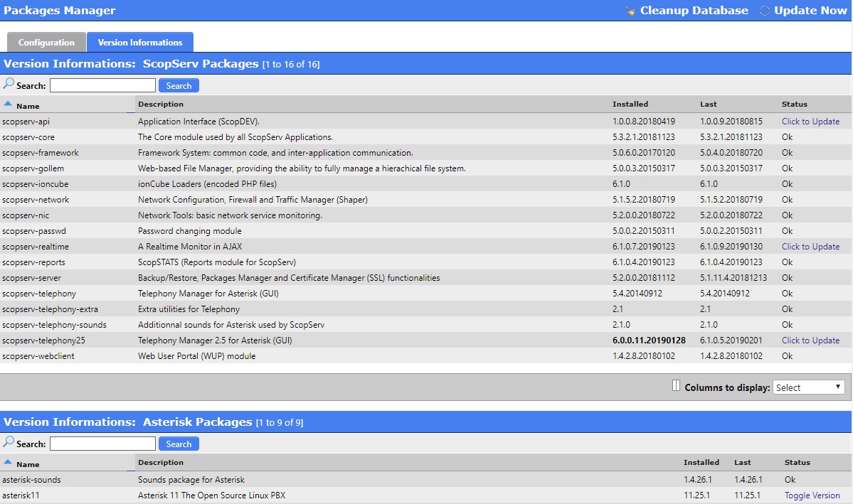Click description 'A Realtime Monitor in AJAX'
This screenshot has width=853, height=504.
tap(190, 246)
